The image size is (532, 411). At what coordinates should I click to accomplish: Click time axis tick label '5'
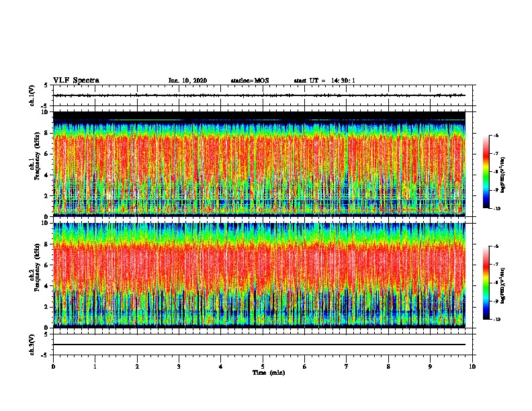point(263,367)
